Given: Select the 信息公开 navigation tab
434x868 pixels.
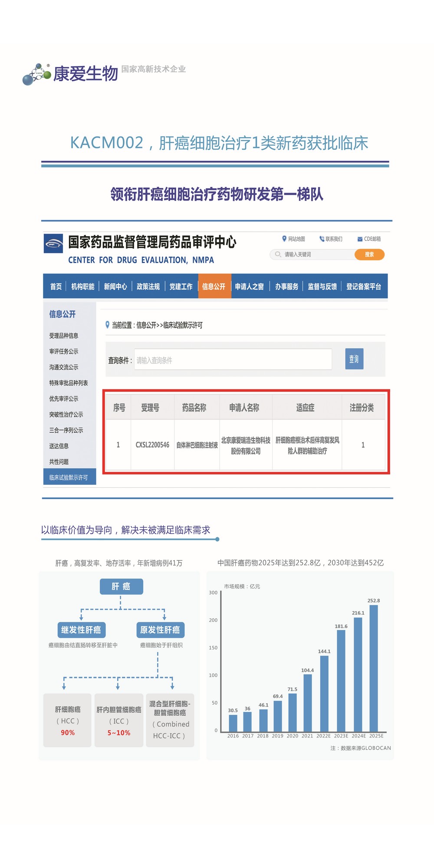Looking at the screenshot, I should pos(214,286).
